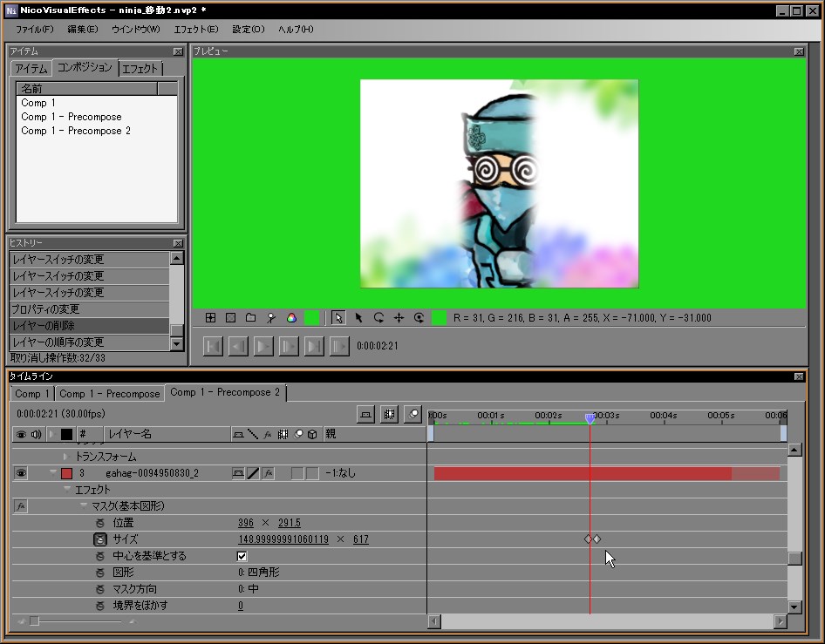Click the second サイズ keyframe diamond
The width and height of the screenshot is (825, 644).
pos(597,539)
